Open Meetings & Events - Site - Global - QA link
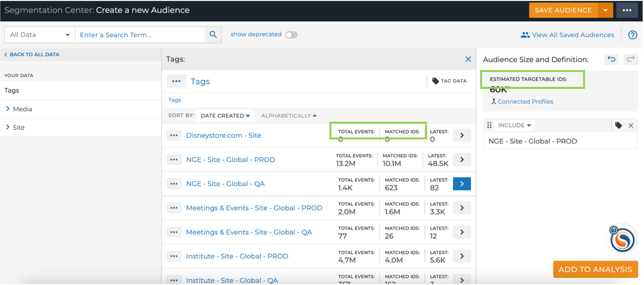The width and height of the screenshot is (644, 285). (249, 232)
